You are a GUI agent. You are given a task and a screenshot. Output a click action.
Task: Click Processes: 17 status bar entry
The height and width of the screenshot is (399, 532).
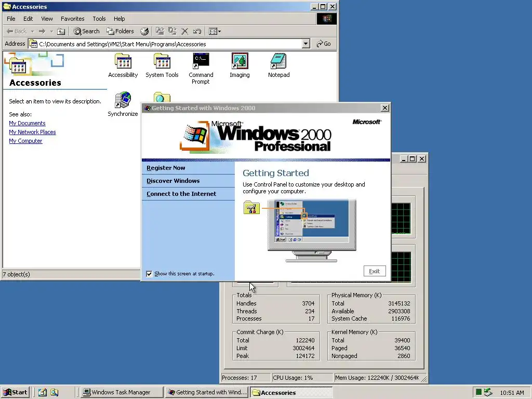[x=246, y=378]
